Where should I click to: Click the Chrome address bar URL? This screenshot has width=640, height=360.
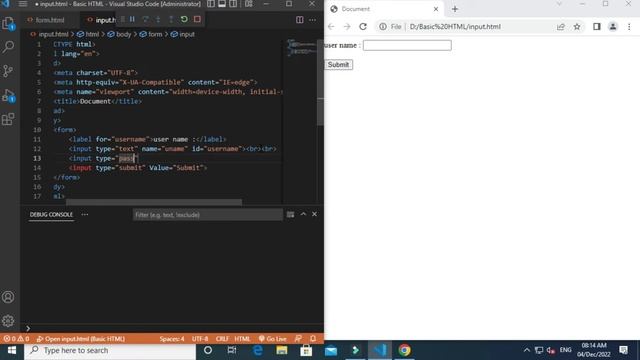(x=455, y=27)
